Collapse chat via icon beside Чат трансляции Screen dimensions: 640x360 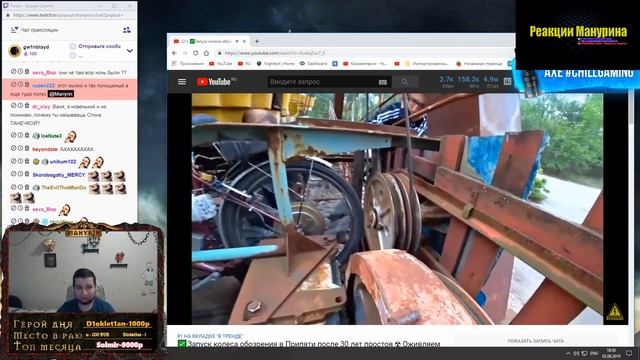14,29
